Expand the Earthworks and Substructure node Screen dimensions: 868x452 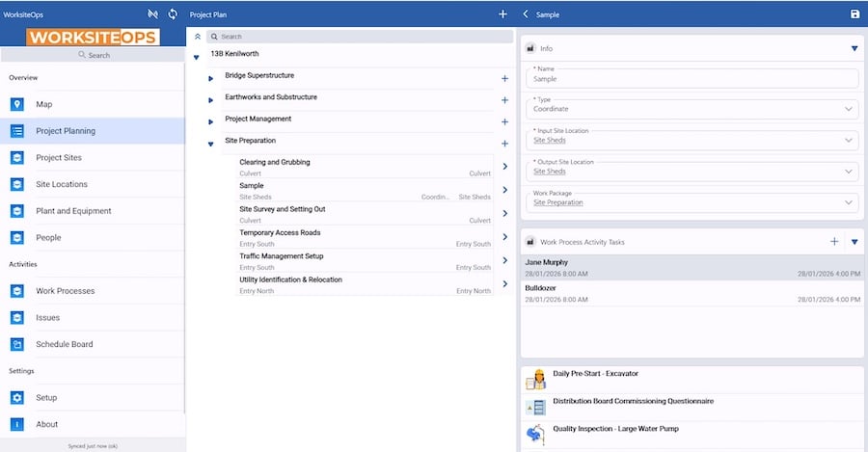(x=210, y=100)
